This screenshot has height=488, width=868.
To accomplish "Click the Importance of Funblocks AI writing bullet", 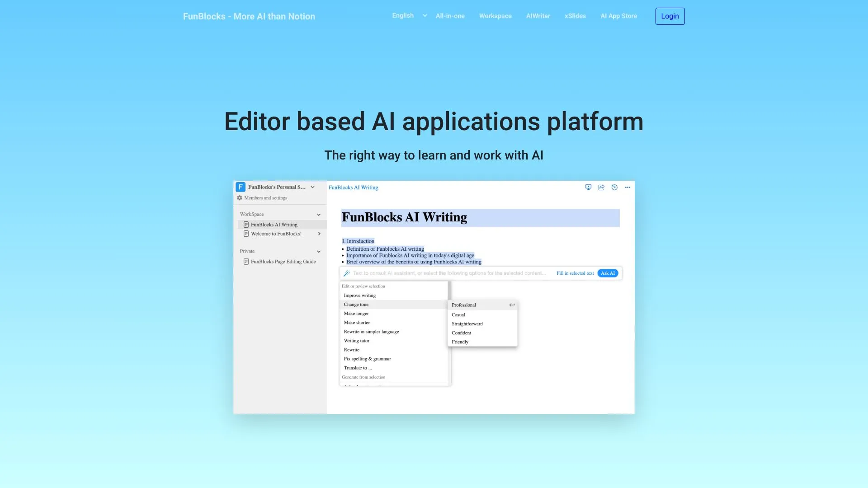I will click(410, 255).
